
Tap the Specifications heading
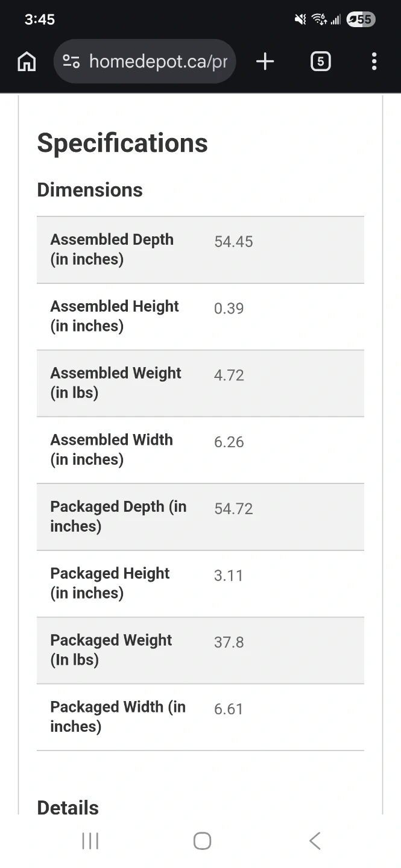coord(122,143)
